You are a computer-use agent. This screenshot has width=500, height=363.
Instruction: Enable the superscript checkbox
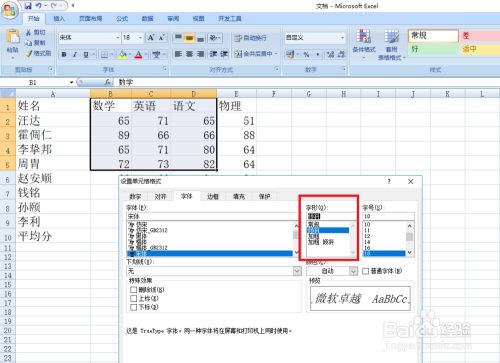tap(134, 298)
